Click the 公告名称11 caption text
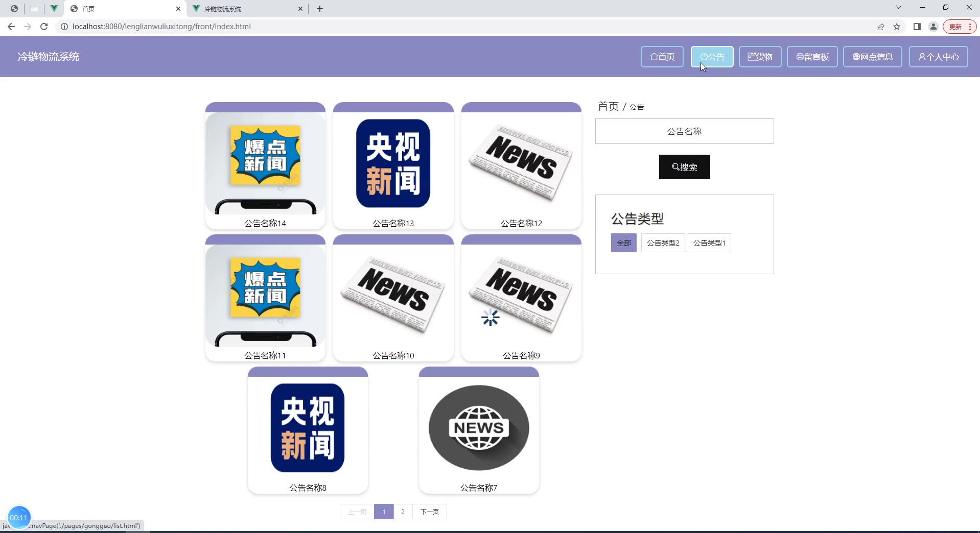Screen dimensions: 980x533 pyautogui.click(x=265, y=355)
